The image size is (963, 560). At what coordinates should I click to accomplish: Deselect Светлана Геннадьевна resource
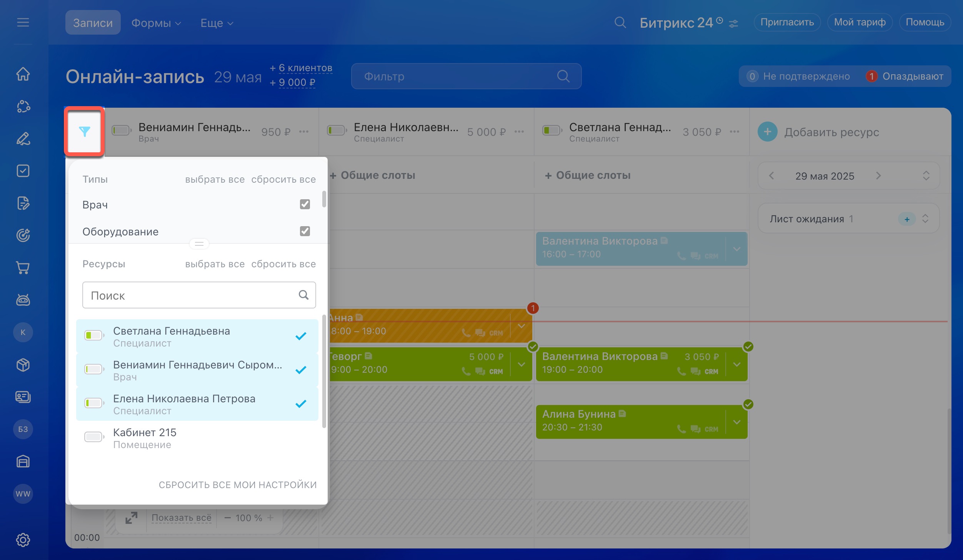197,336
